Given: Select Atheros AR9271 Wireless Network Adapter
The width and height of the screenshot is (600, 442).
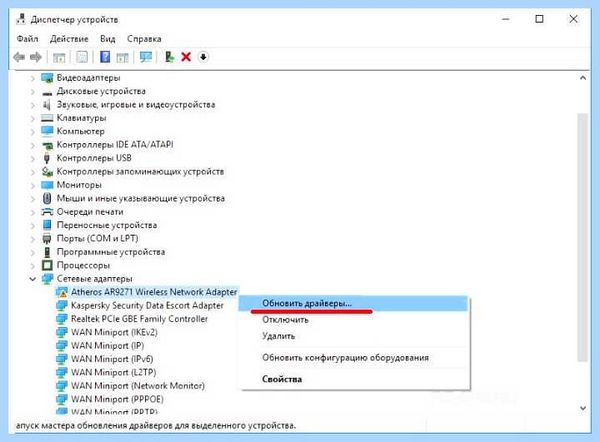Looking at the screenshot, I should click(x=154, y=292).
